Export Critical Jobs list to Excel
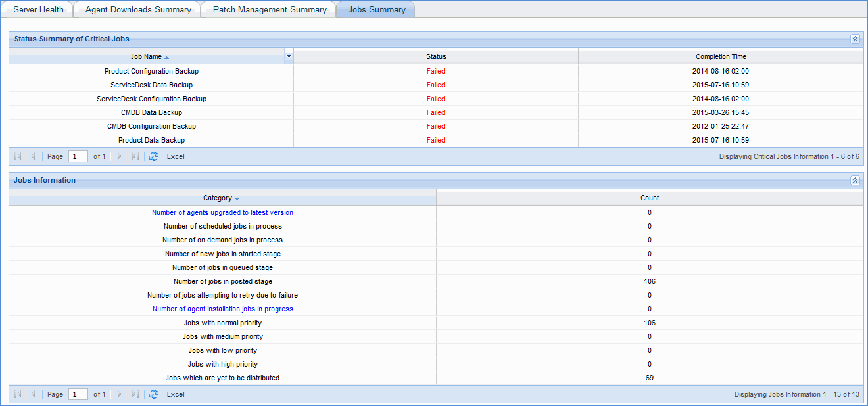 [x=175, y=156]
